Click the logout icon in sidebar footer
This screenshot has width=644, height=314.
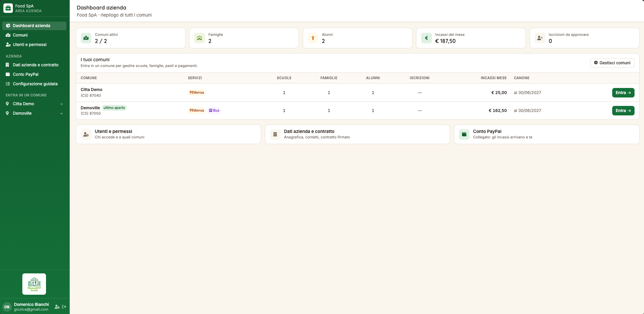[64, 307]
